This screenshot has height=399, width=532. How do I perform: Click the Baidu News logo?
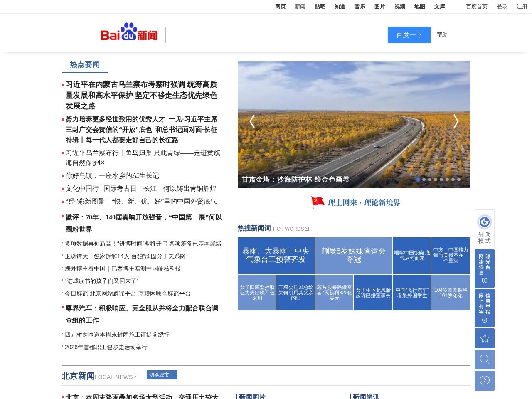129,32
